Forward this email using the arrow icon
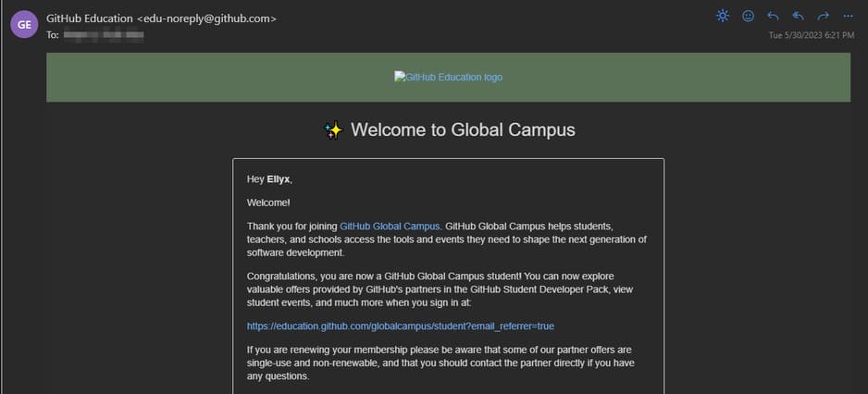This screenshot has height=394, width=868. point(824,16)
